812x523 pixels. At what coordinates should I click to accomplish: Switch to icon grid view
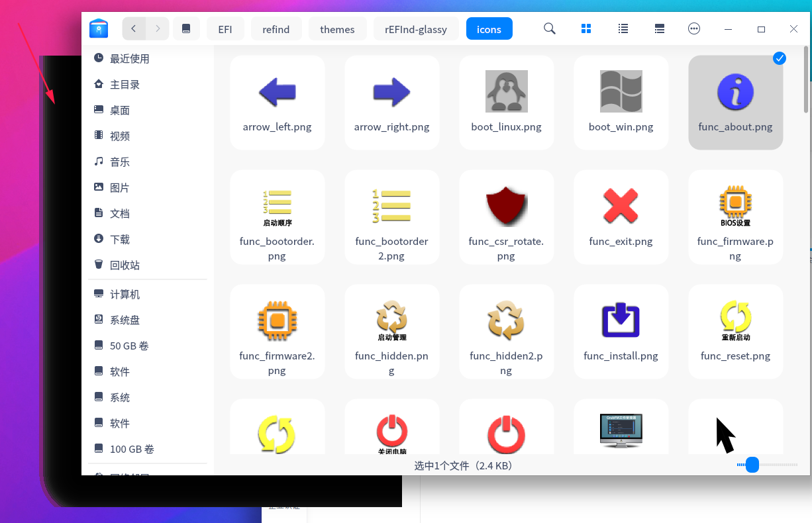tap(586, 28)
